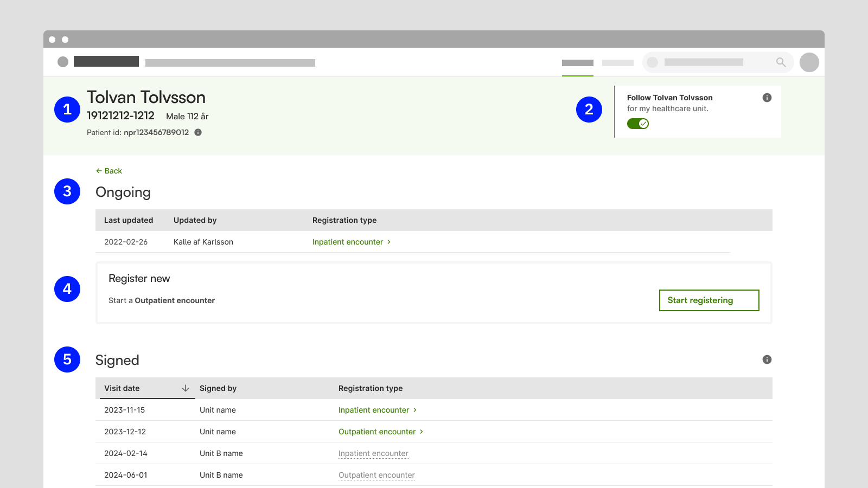The height and width of the screenshot is (488, 868).
Task: Toggle off follow patient switch
Action: tap(638, 124)
